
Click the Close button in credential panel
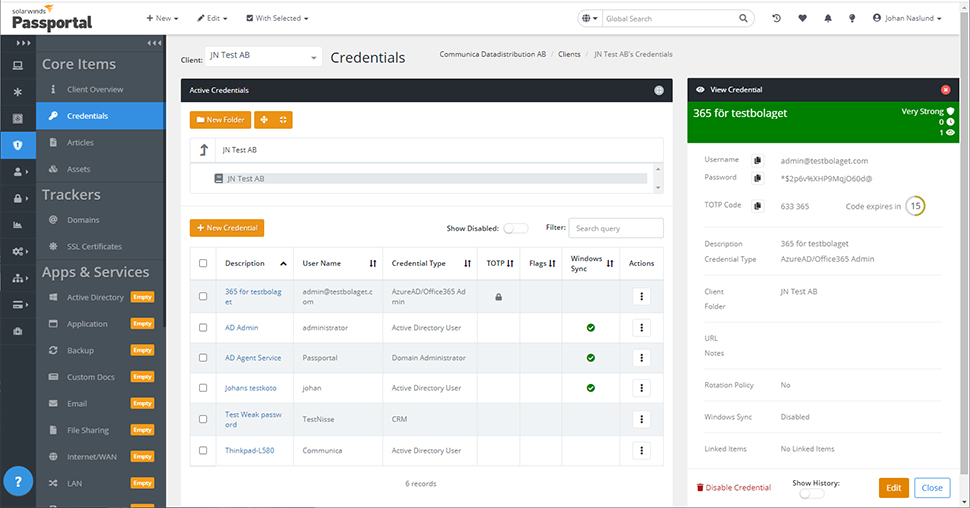tap(932, 488)
